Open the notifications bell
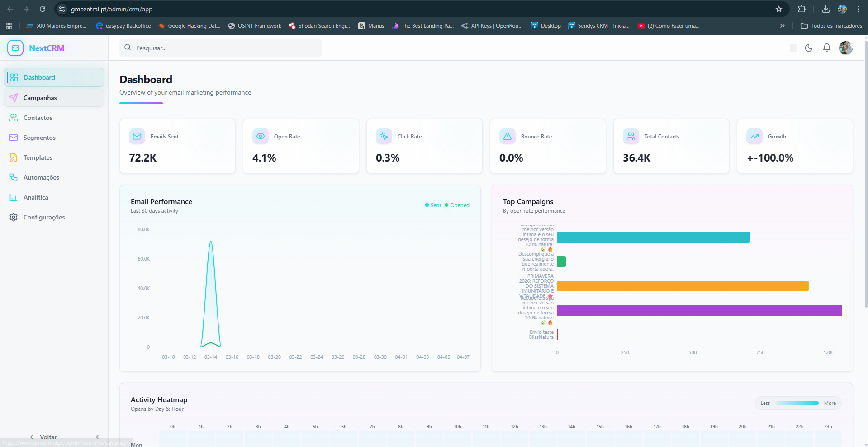 coord(826,48)
